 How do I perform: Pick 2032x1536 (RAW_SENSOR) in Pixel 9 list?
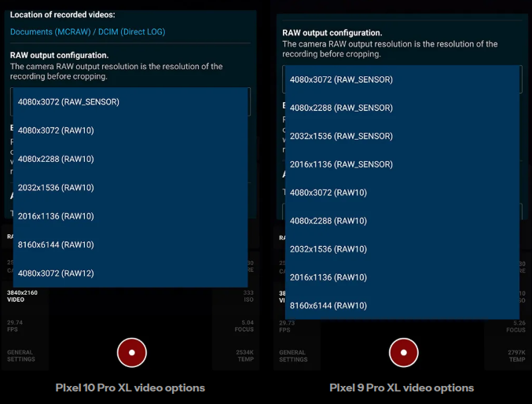pyautogui.click(x=402, y=136)
